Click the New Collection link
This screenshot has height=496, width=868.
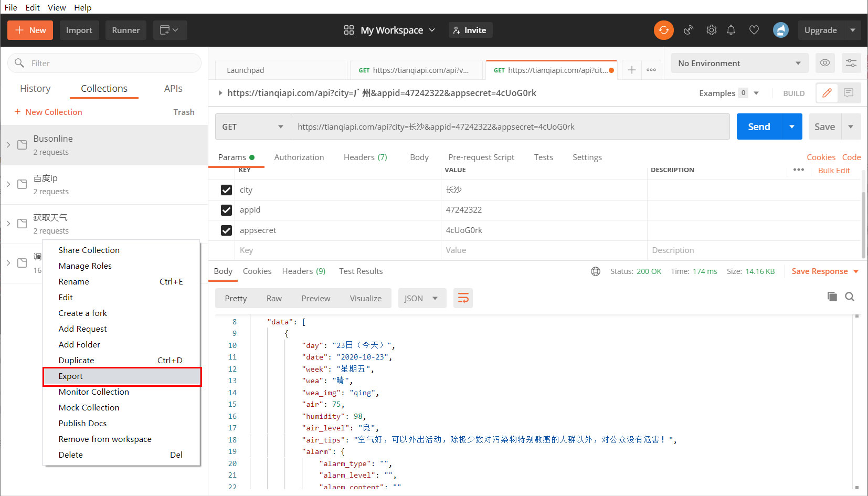click(x=48, y=112)
